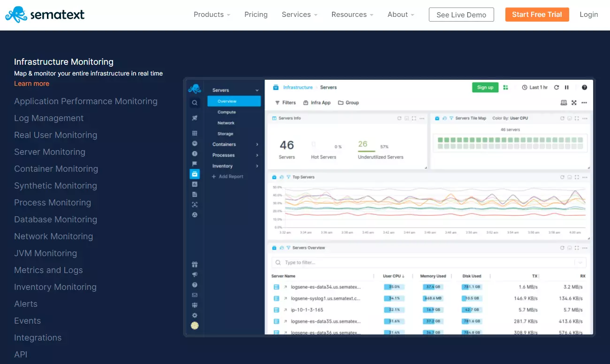Choose Real User Monitoring

[x=56, y=135]
